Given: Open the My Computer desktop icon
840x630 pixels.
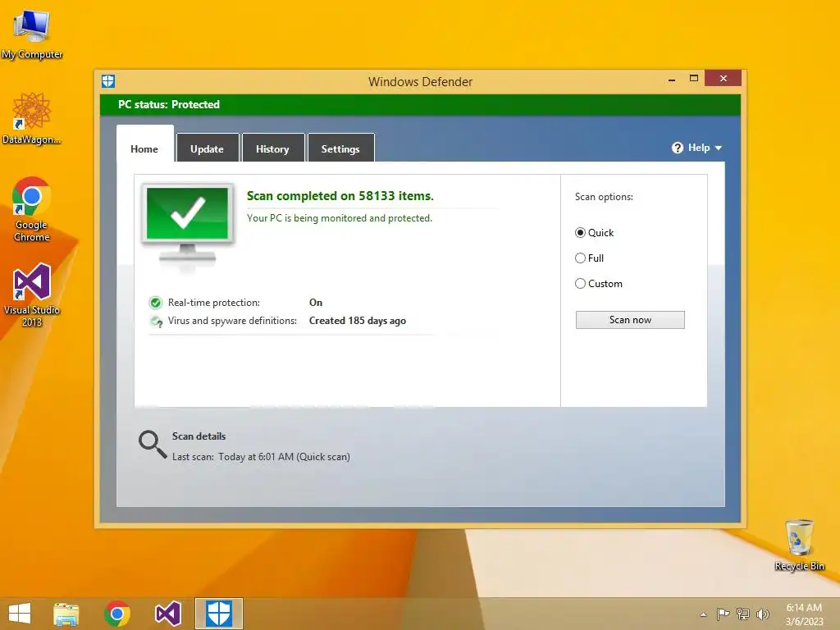Looking at the screenshot, I should pos(32,33).
